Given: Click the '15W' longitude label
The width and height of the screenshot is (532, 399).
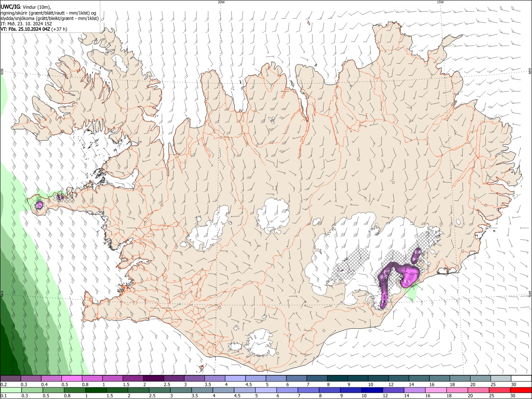Looking at the screenshot, I should (440, 2).
